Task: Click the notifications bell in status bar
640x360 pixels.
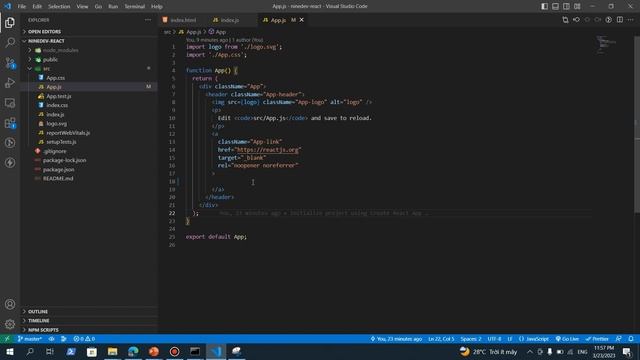Action: coord(631,339)
